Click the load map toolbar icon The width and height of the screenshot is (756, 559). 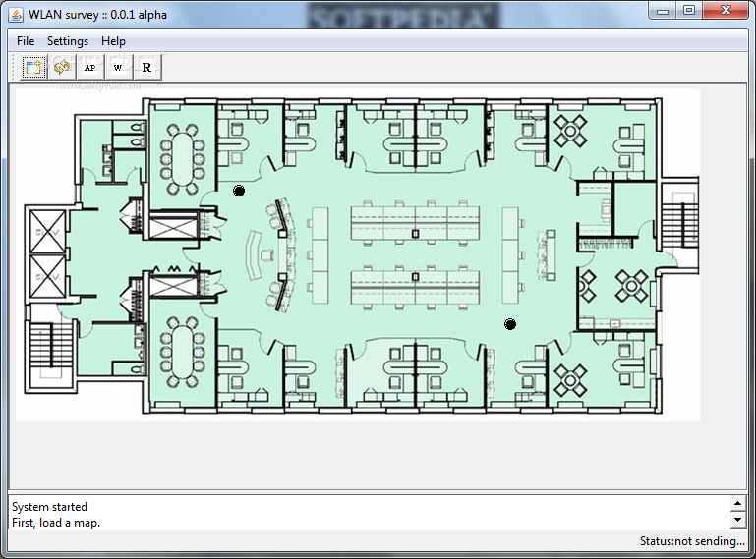pos(33,67)
